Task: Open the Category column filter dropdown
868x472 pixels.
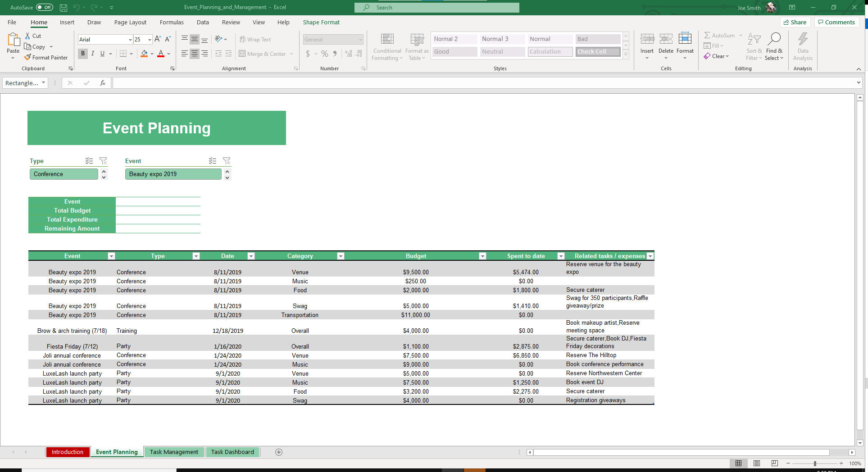Action: point(341,256)
